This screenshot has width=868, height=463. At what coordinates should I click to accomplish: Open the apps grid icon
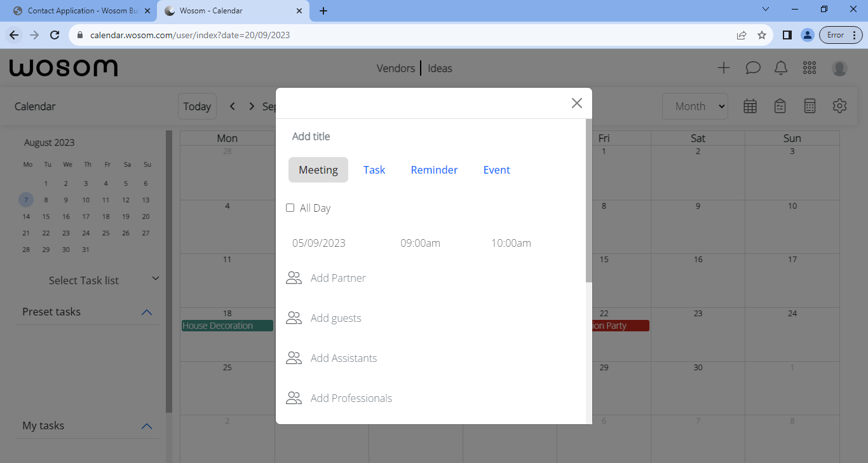(809, 67)
